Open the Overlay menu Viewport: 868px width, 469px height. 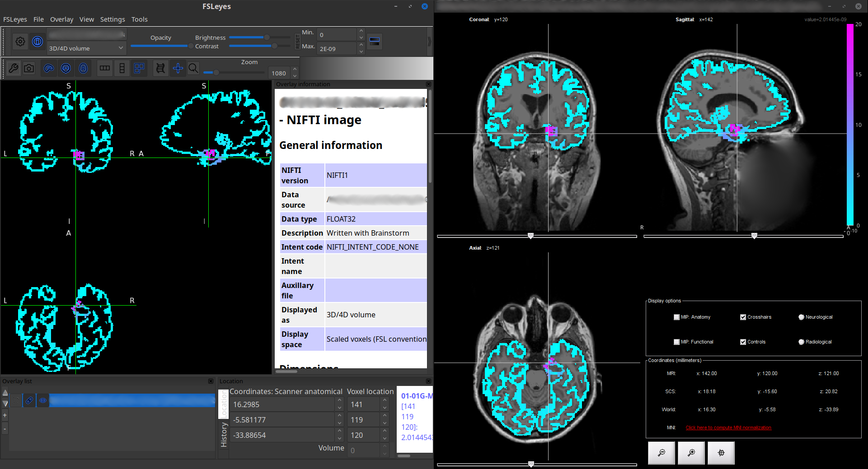tap(61, 19)
